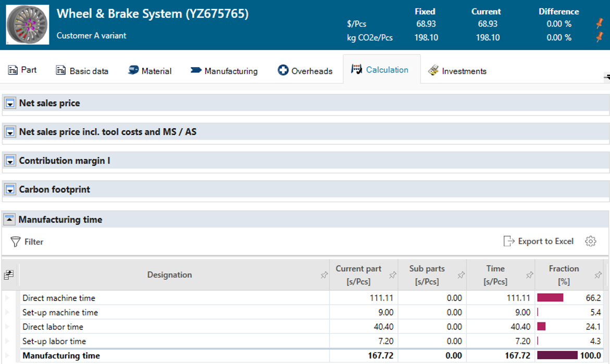
Task: Click Export to Excel
Action: (x=545, y=241)
